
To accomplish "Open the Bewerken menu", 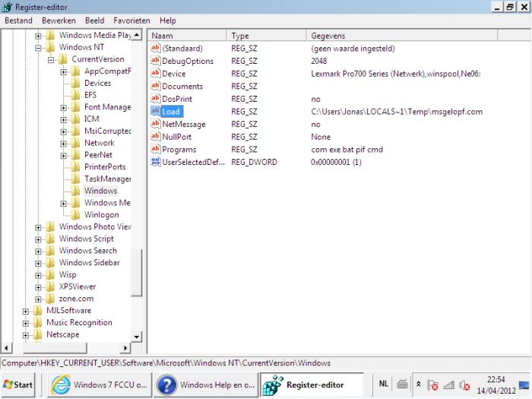I will (x=59, y=21).
